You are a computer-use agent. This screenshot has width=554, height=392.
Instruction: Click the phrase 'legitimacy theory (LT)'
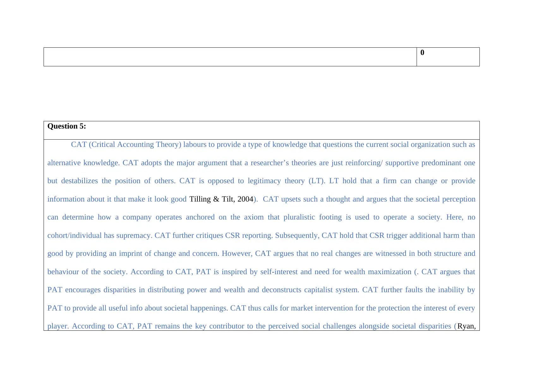(286, 181)
